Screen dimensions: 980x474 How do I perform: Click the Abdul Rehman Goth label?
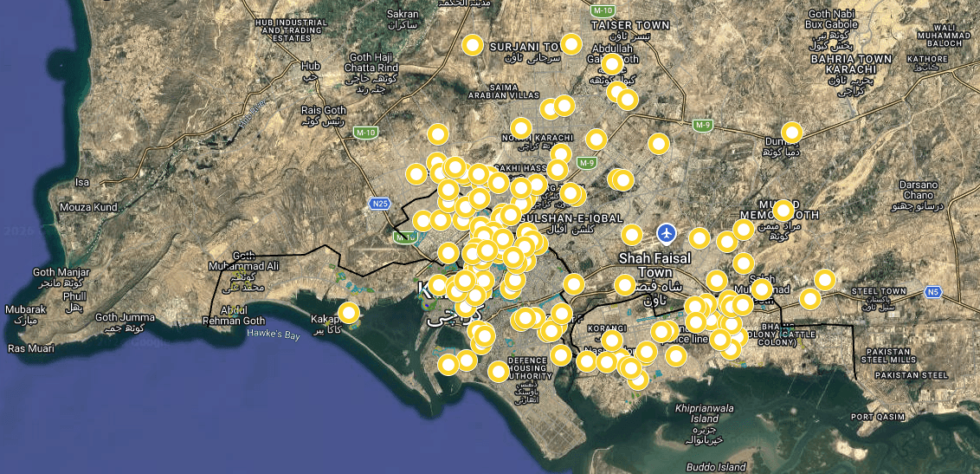tap(235, 315)
